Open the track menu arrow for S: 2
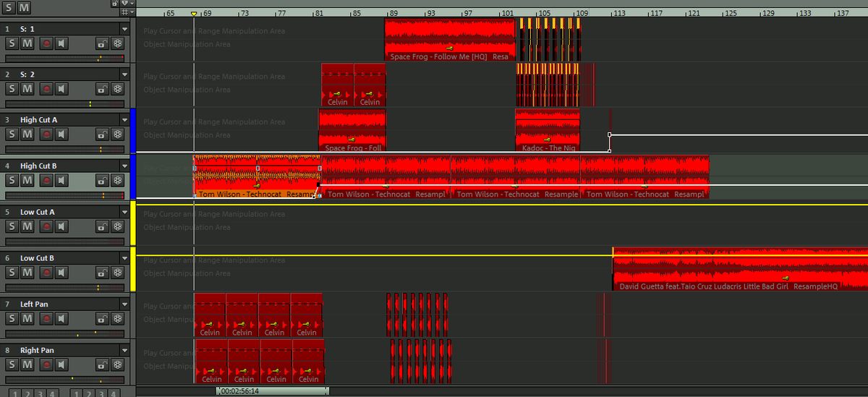The height and width of the screenshot is (397, 868). point(124,74)
